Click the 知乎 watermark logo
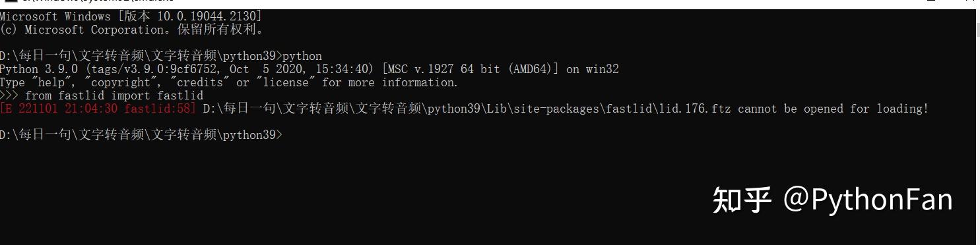This screenshot has height=245, width=980. coord(742,200)
